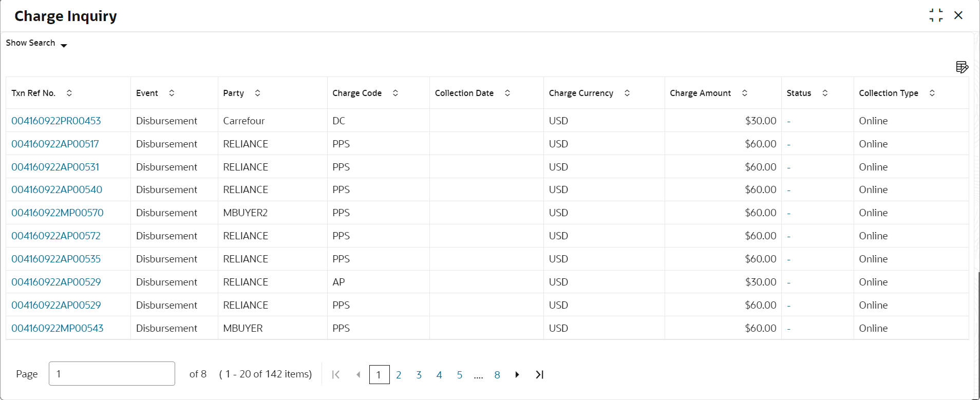
Task: Open transaction 004160922PR00453
Action: [56, 121]
